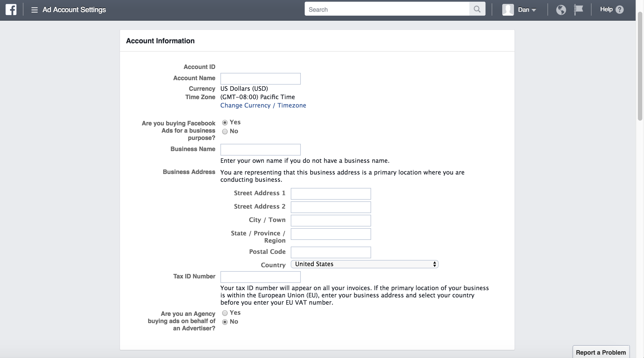Click the Report a Problem flag button
The height and width of the screenshot is (358, 644).
601,352
